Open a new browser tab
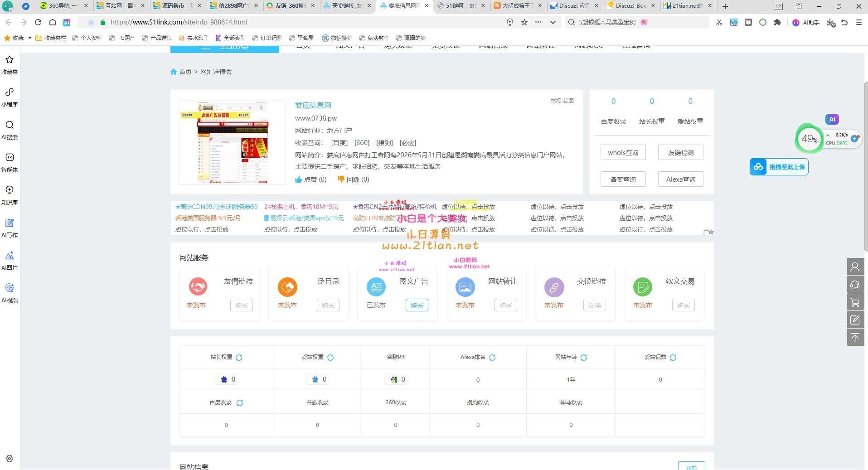Viewport: 868px width, 470px height. tap(725, 6)
